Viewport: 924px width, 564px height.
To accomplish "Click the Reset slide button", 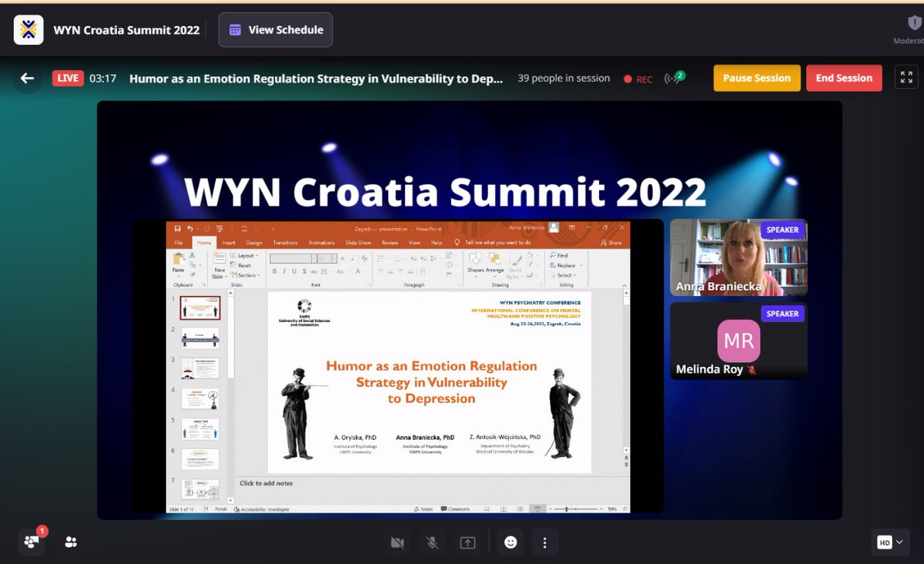I will (x=241, y=266).
